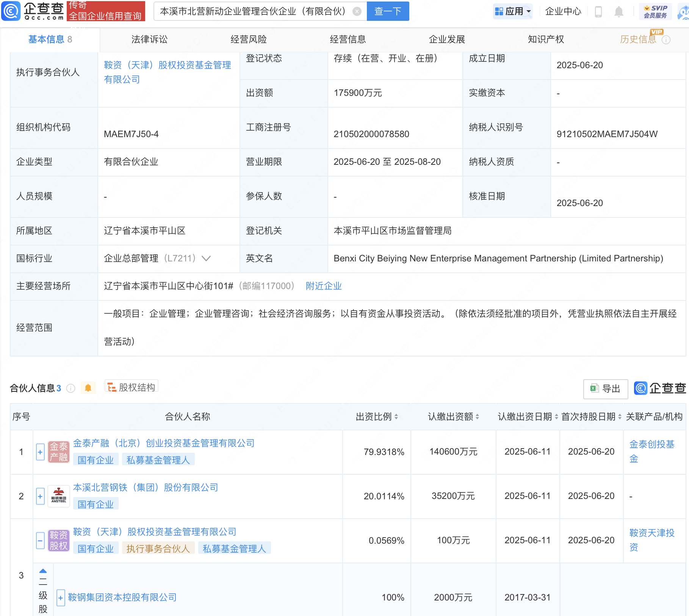Switch to the 知识产权 tab
The height and width of the screenshot is (616, 689).
[546, 39]
